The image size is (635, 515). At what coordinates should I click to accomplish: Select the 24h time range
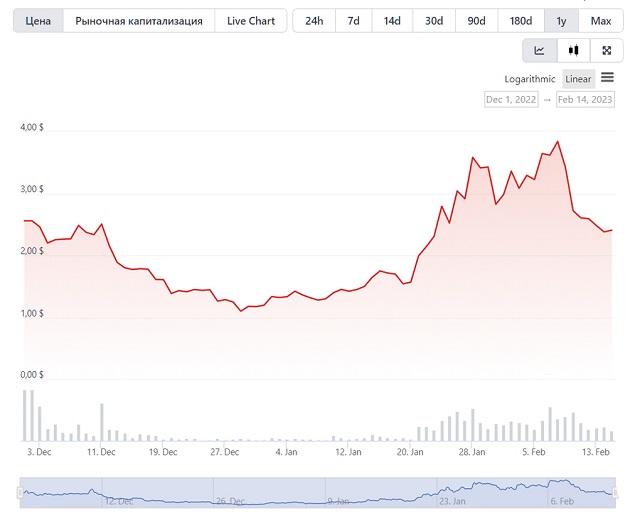(x=314, y=21)
